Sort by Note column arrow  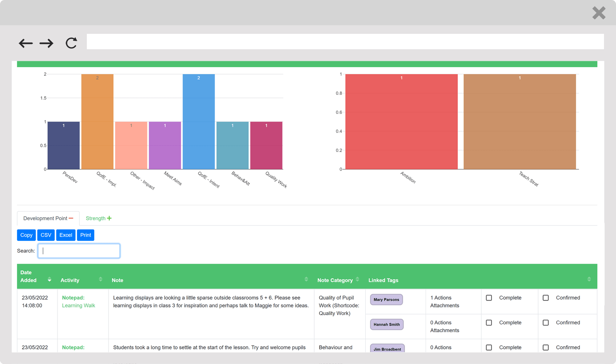click(x=306, y=279)
